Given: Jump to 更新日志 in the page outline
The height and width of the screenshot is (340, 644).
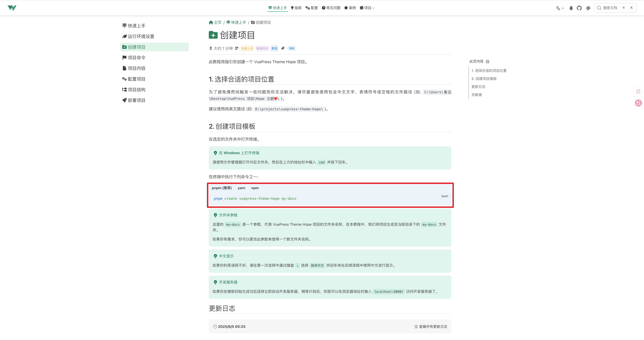Looking at the screenshot, I should pos(478,87).
